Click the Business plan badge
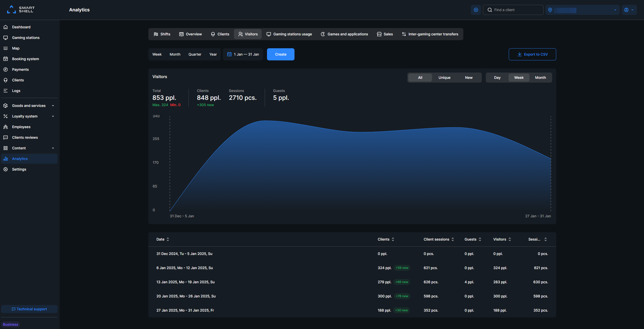The height and width of the screenshot is (329, 644). 11,324
